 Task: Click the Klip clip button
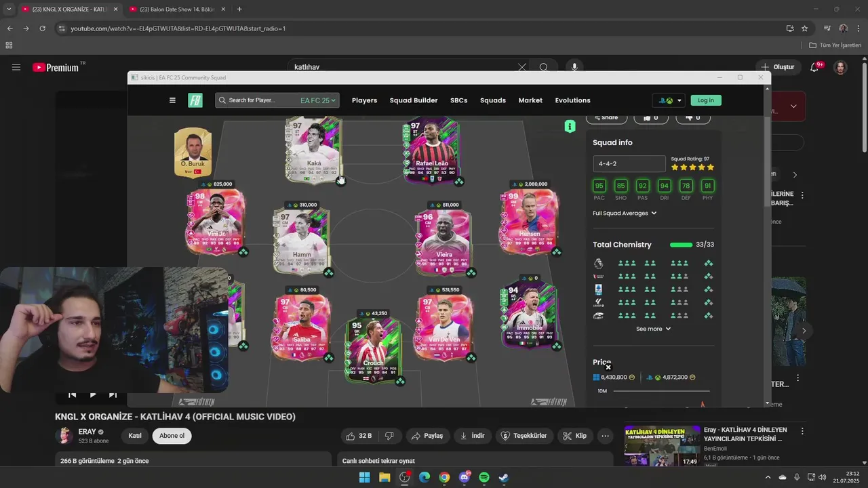(x=575, y=436)
